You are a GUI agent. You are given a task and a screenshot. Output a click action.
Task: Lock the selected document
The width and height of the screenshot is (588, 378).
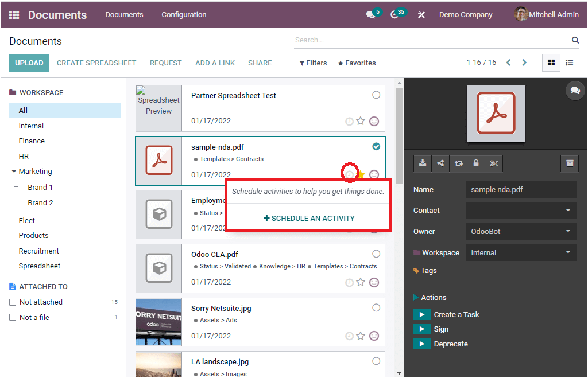[476, 163]
